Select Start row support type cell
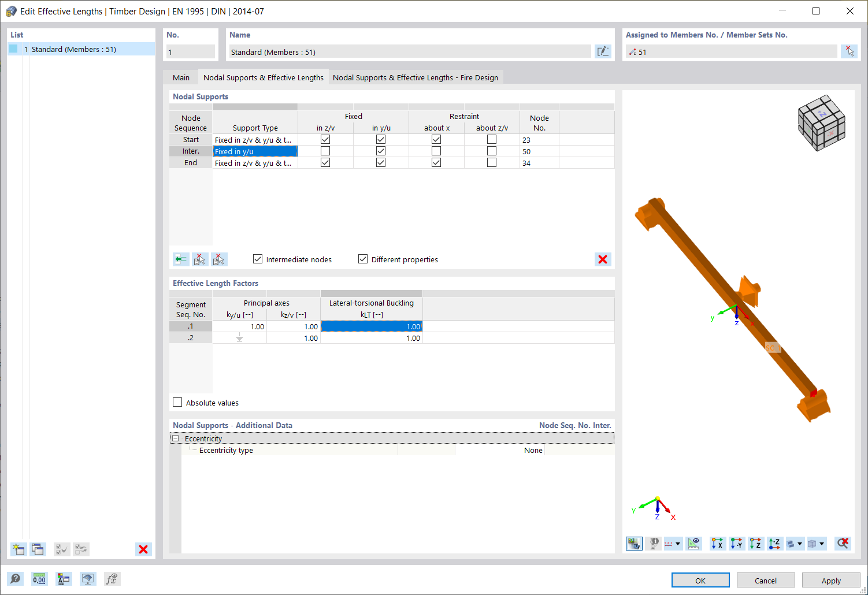The image size is (868, 595). pos(255,140)
